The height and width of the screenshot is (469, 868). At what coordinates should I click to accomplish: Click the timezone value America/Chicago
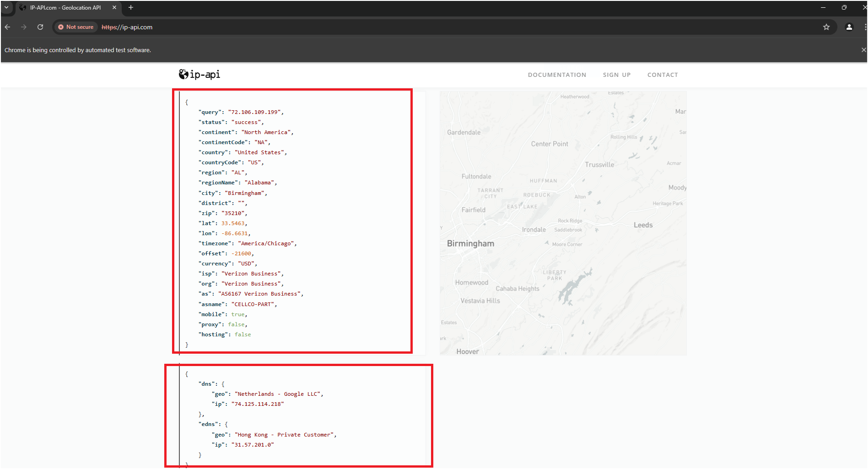coord(266,243)
